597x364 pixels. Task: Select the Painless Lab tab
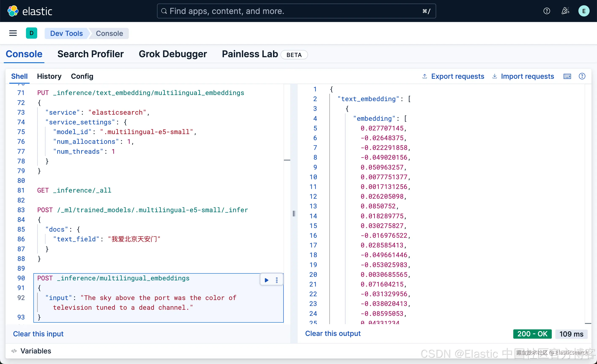(250, 54)
